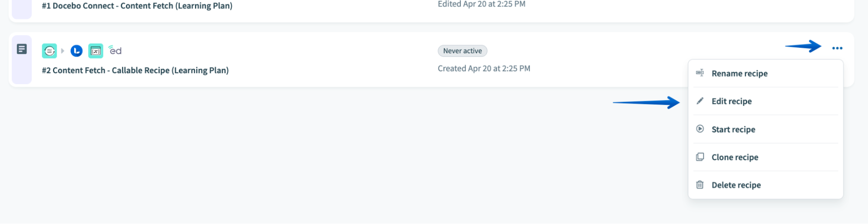Open #1 Docebo Connect - Content Fetch recipe

click(137, 6)
